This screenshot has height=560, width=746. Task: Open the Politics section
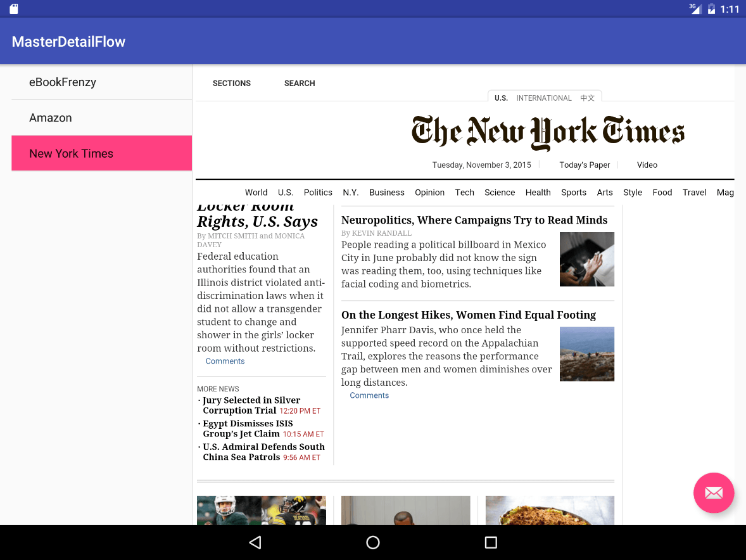(318, 193)
